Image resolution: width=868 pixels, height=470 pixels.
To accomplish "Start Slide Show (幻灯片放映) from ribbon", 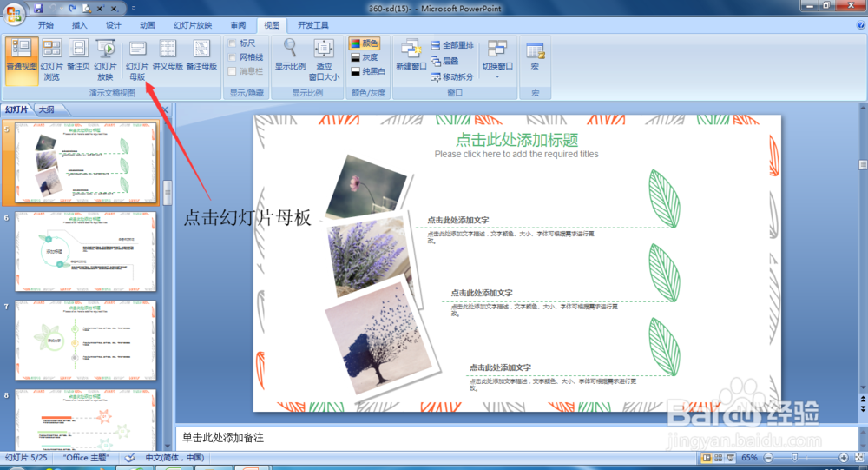I will pos(105,60).
